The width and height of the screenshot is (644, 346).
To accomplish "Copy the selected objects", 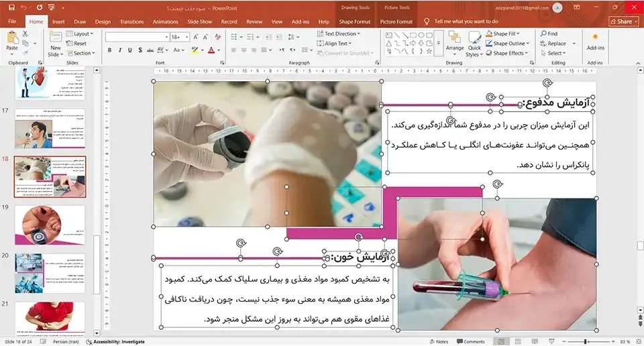I will tap(25, 43).
